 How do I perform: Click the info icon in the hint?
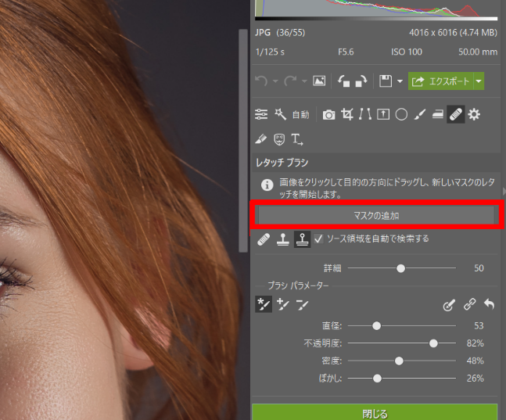coord(267,185)
